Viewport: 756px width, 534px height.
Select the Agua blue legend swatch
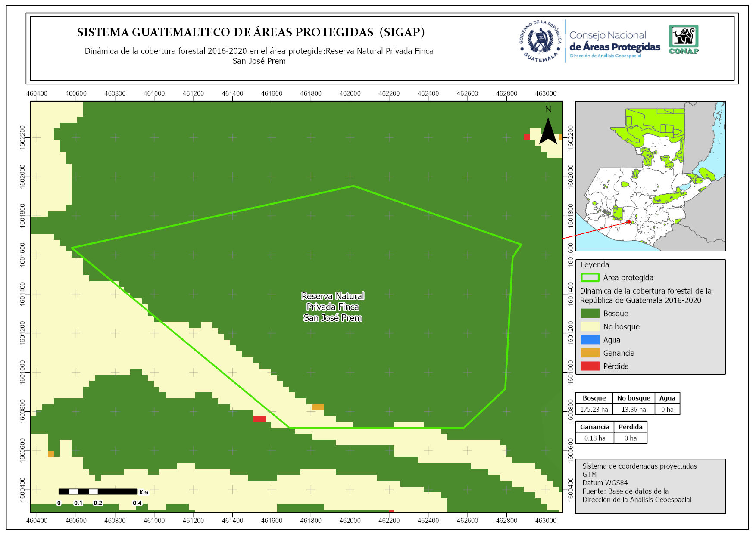[590, 340]
